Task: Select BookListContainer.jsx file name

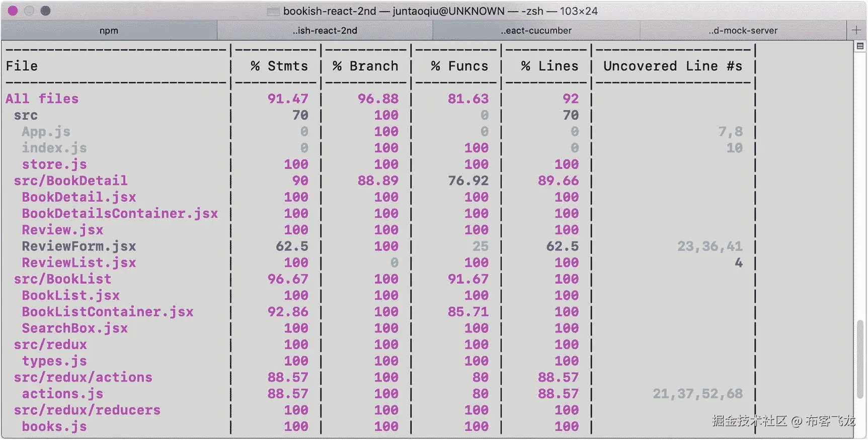Action: coord(108,312)
